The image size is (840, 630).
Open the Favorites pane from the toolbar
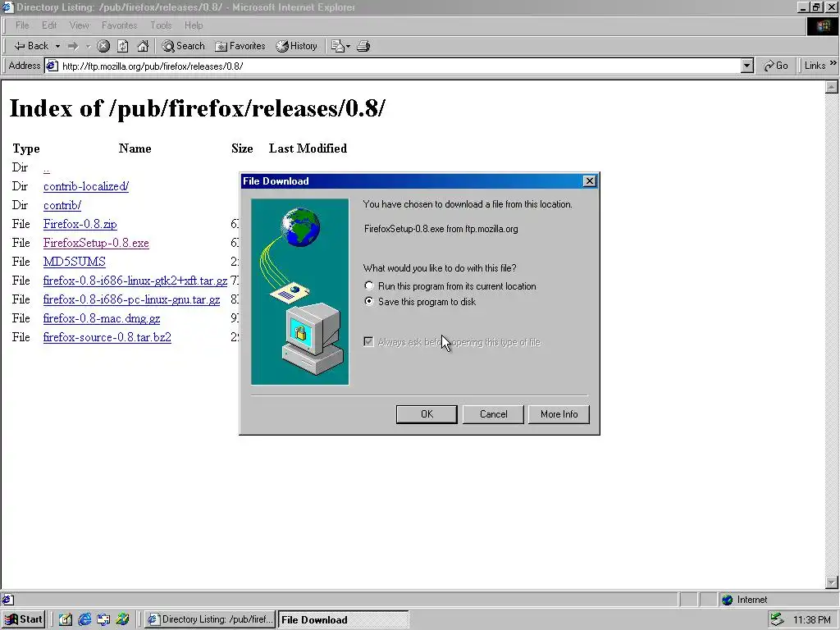click(240, 46)
